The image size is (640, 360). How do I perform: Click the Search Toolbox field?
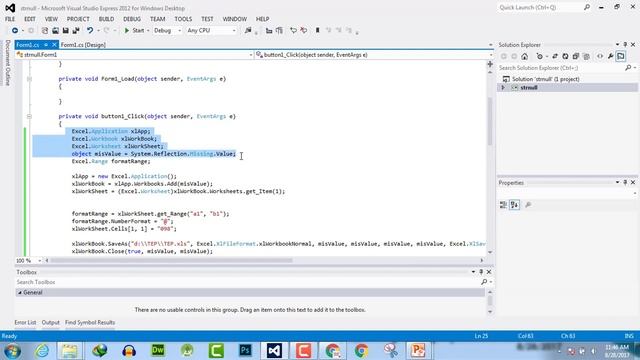248,282
